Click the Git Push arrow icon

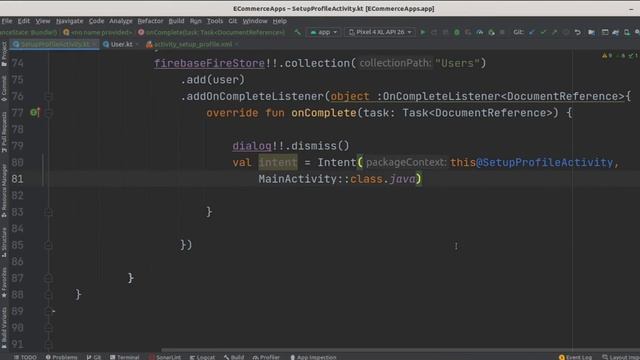[554, 32]
